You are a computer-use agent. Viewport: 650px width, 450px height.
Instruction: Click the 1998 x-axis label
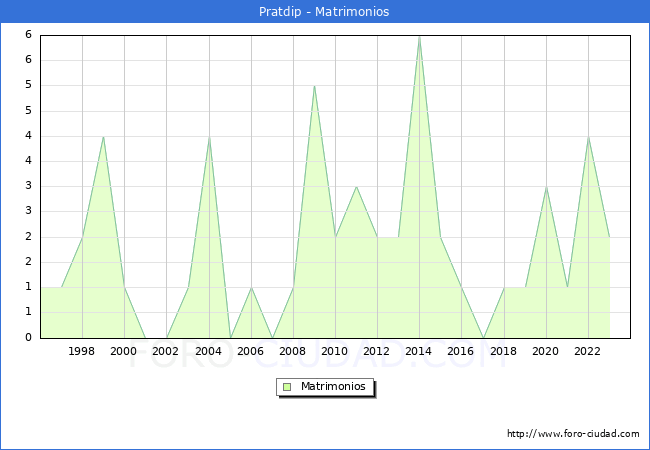click(81, 351)
